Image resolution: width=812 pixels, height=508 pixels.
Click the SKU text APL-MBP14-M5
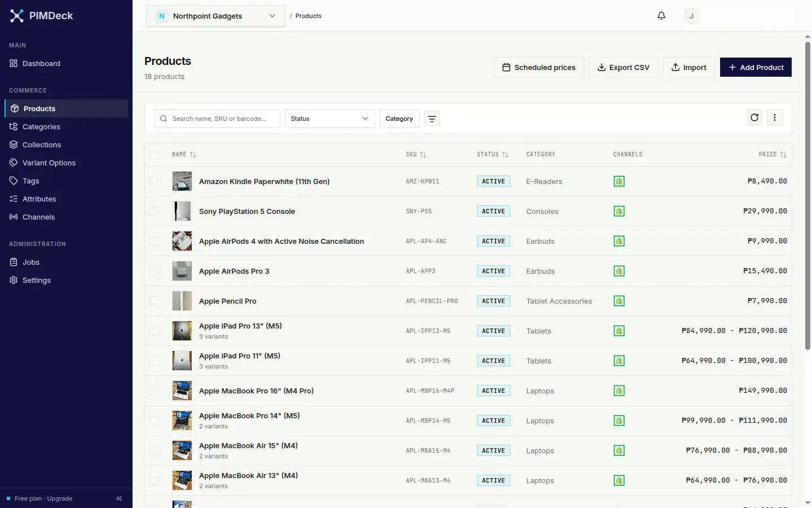[428, 421]
